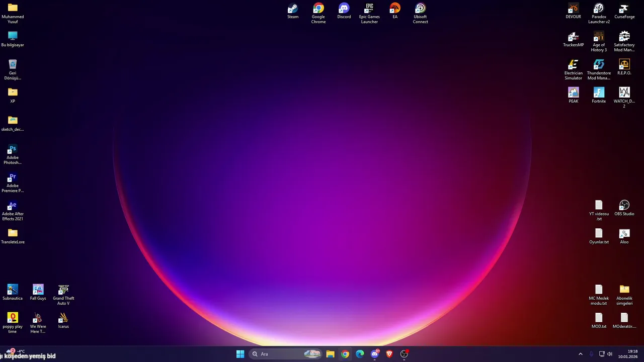Select the Icarus game icon
The width and height of the screenshot is (644, 362).
click(x=63, y=321)
